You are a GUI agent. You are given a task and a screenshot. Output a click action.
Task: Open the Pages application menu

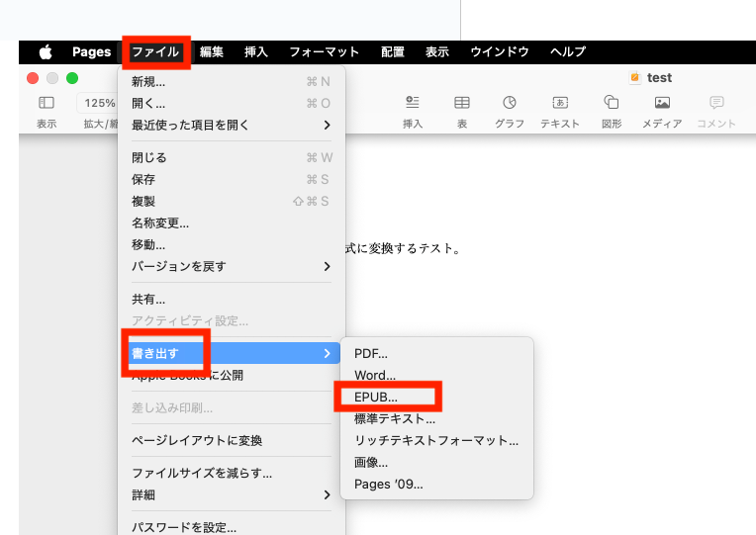pyautogui.click(x=92, y=51)
